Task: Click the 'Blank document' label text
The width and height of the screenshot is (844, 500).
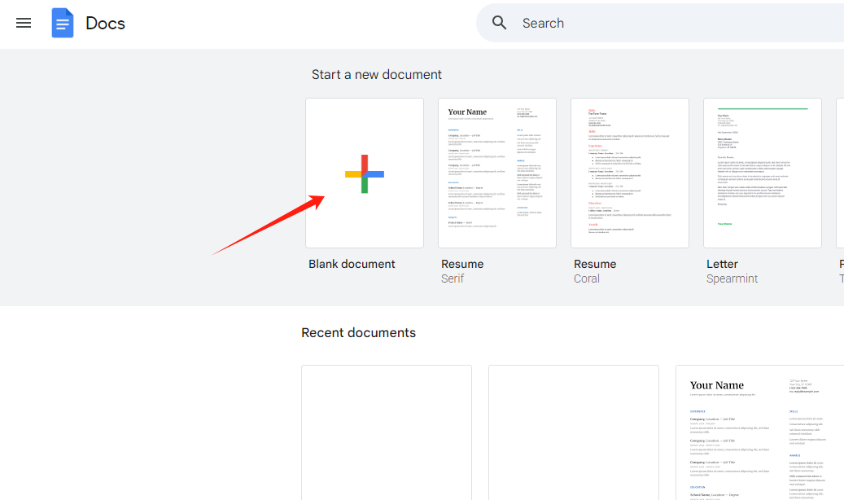Action: (x=352, y=264)
